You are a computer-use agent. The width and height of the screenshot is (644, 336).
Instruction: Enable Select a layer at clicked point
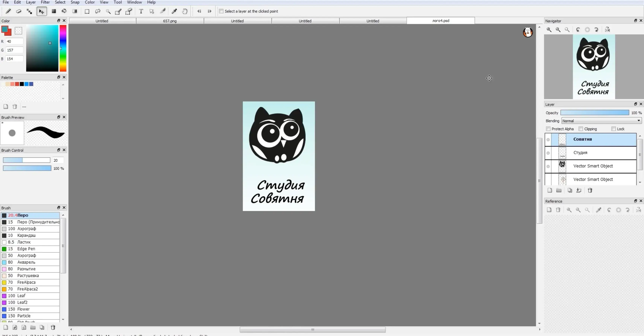[x=221, y=11]
